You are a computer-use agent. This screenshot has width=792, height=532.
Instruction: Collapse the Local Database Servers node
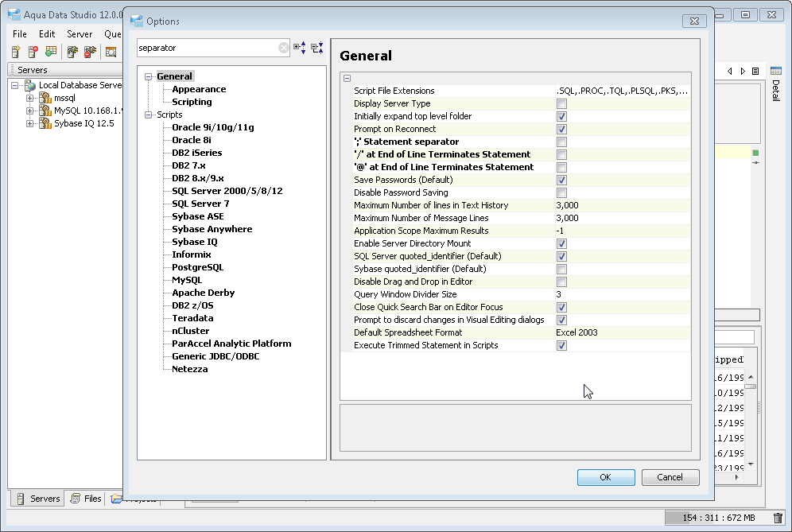(15, 85)
